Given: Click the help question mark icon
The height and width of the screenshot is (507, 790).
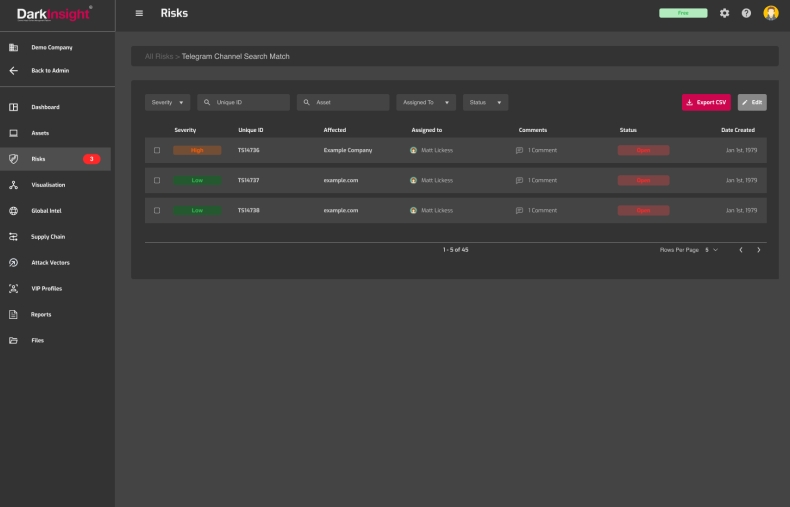Looking at the screenshot, I should (x=747, y=13).
